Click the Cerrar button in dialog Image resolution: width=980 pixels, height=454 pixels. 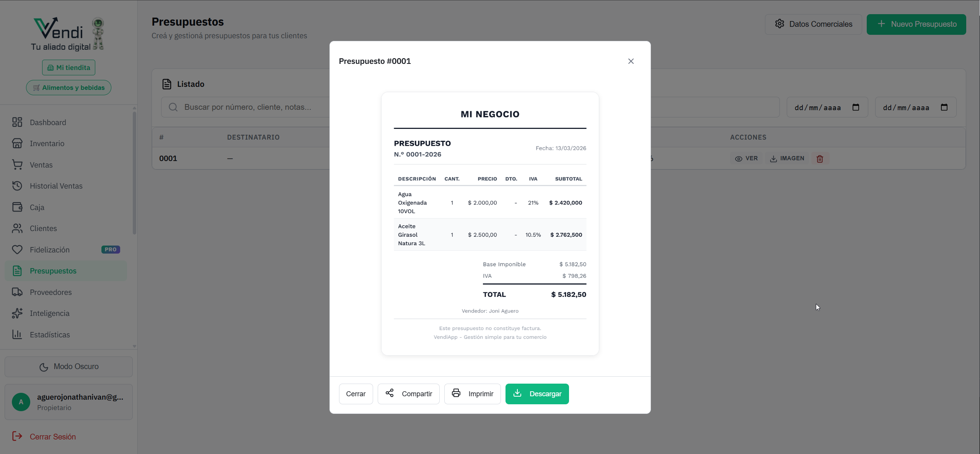coord(355,394)
